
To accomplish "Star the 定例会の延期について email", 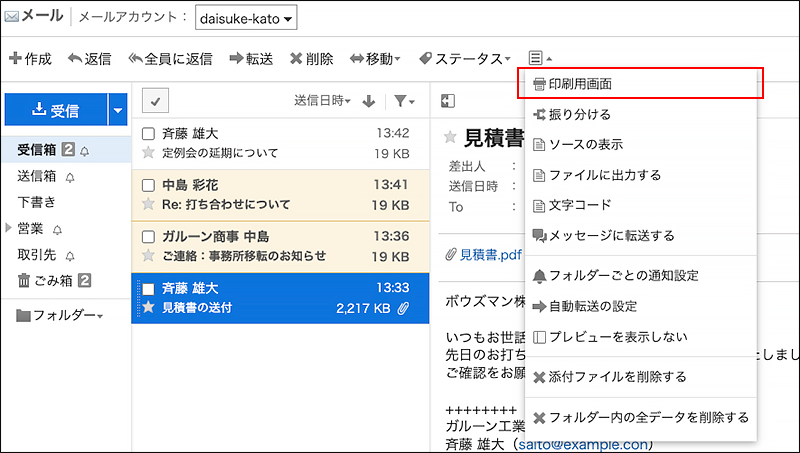I will pos(148,153).
